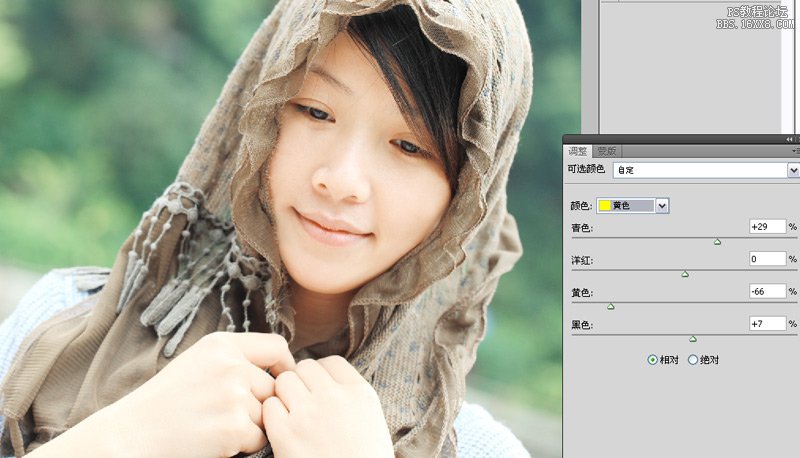Click the 黑色 value field showing +7
Viewport: 800px width, 458px height.
pos(767,323)
